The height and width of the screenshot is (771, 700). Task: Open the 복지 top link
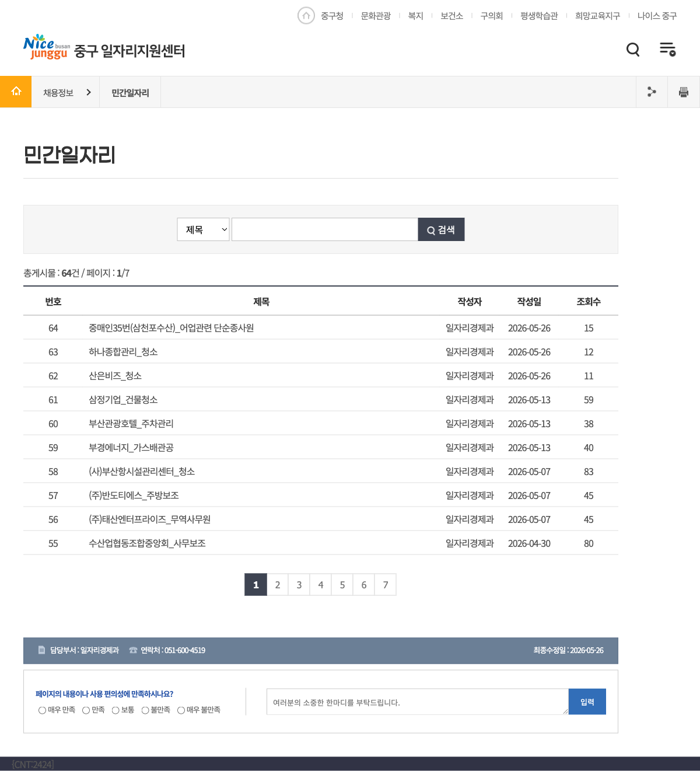pyautogui.click(x=416, y=16)
